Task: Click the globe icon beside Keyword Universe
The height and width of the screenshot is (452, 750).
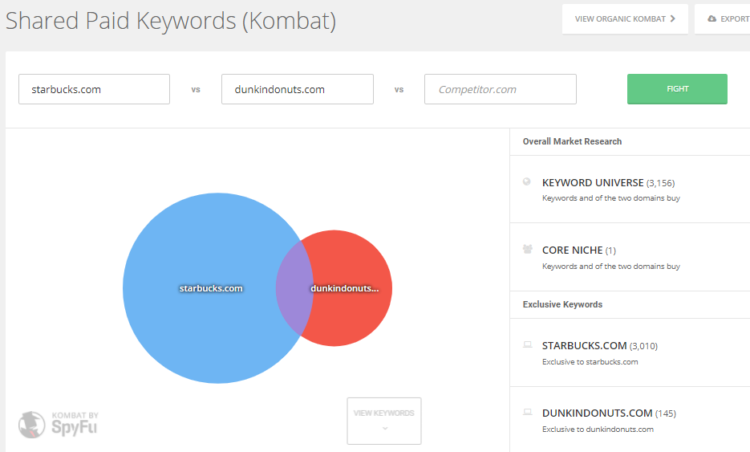Action: (527, 182)
